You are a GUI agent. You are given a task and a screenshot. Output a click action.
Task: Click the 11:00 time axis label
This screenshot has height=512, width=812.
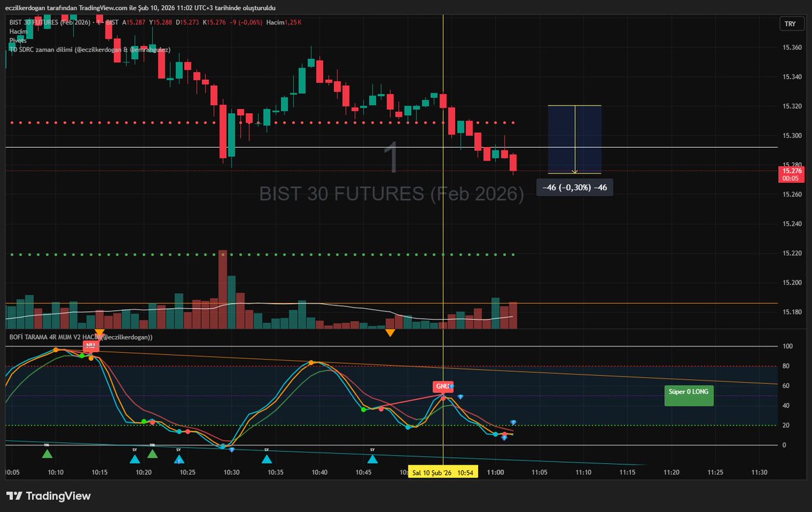[496, 472]
